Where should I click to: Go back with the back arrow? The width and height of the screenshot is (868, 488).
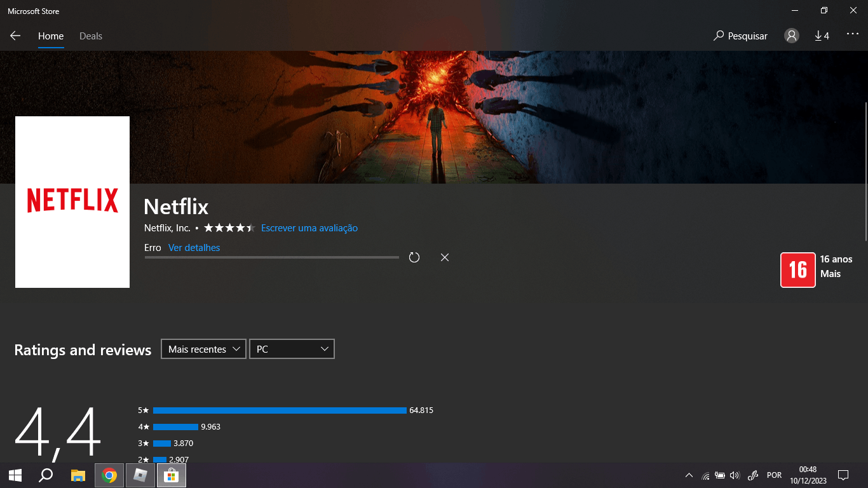[x=15, y=36]
